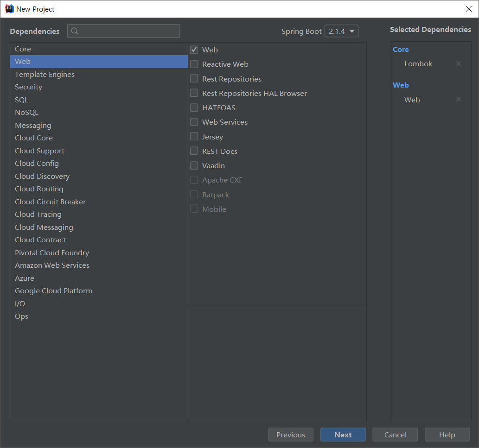Select the Cloud Messaging category
The width and height of the screenshot is (479, 448).
coord(99,227)
